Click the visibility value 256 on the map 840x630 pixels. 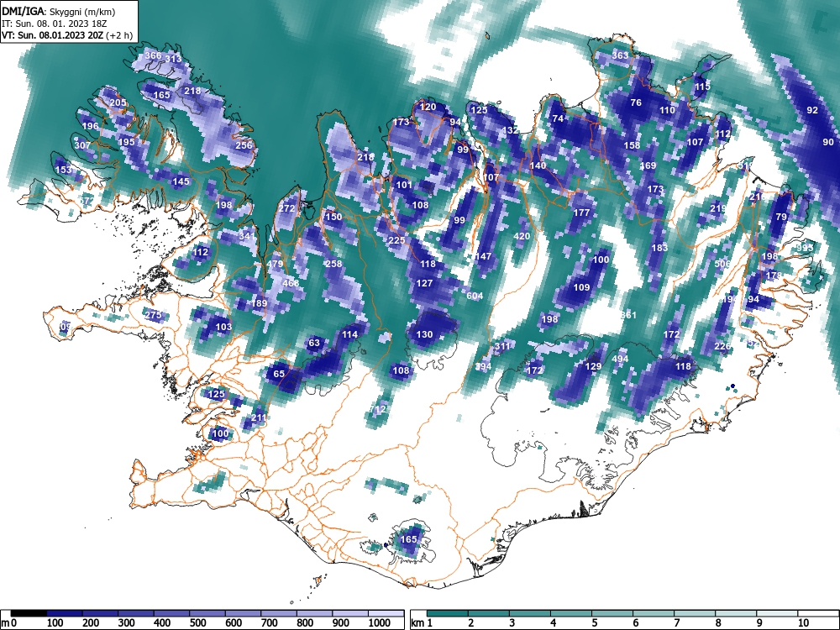244,145
